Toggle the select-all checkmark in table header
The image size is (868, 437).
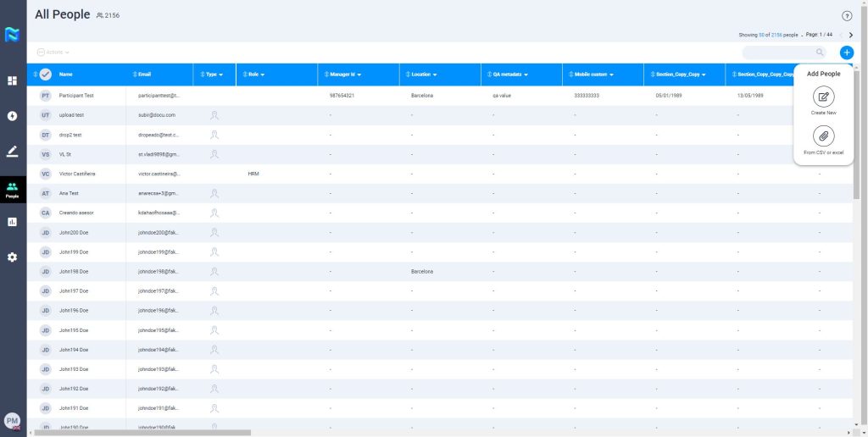pos(46,75)
